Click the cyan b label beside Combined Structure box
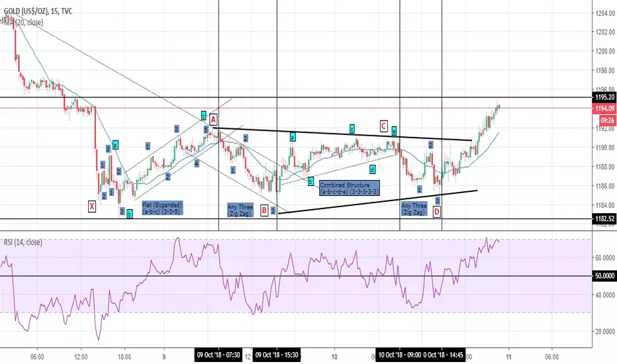The height and width of the screenshot is (364, 617). coord(310,181)
